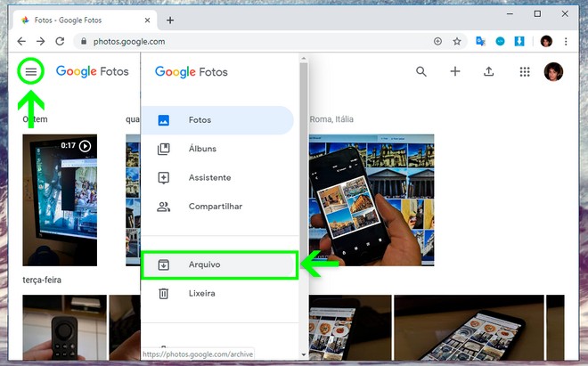The image size is (588, 366).
Task: Open the Google account avatar in page header
Action: coord(553,71)
